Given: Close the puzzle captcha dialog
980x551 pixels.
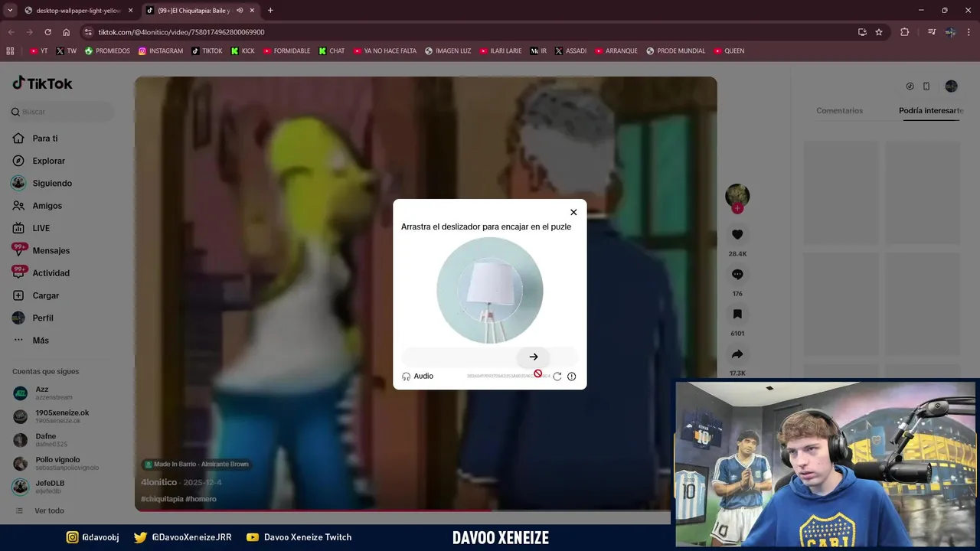Looking at the screenshot, I should (573, 212).
